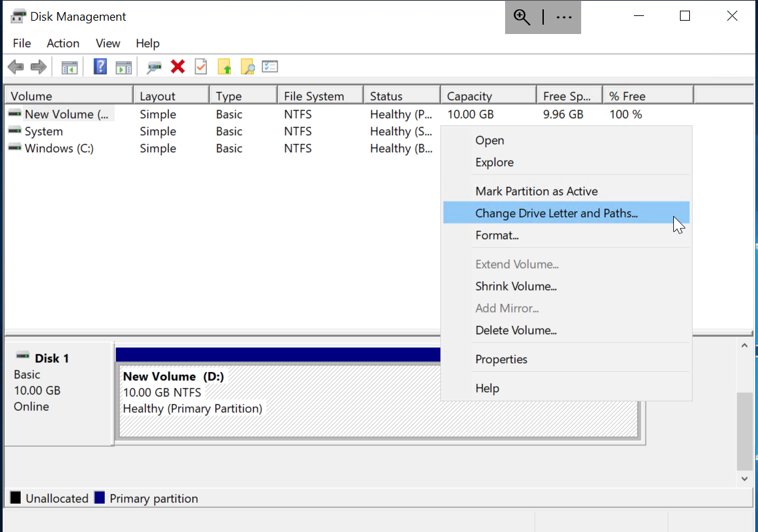Click the magnifier icon in the top overlay
The width and height of the screenshot is (758, 532).
point(522,17)
